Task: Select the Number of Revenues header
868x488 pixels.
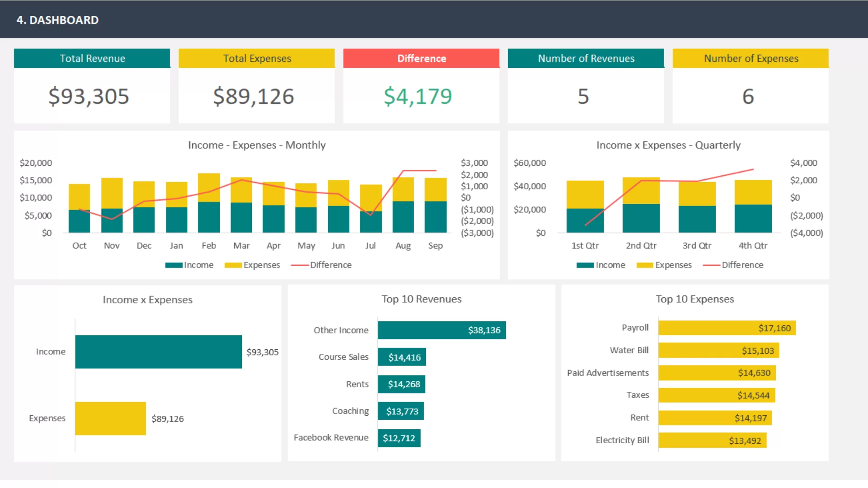Action: pyautogui.click(x=586, y=58)
